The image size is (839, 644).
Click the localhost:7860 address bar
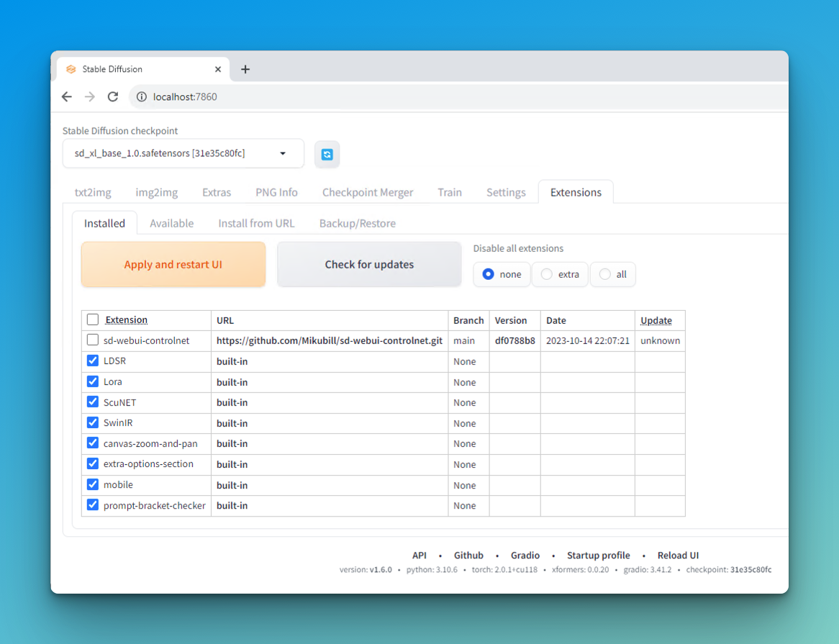[x=432, y=96]
